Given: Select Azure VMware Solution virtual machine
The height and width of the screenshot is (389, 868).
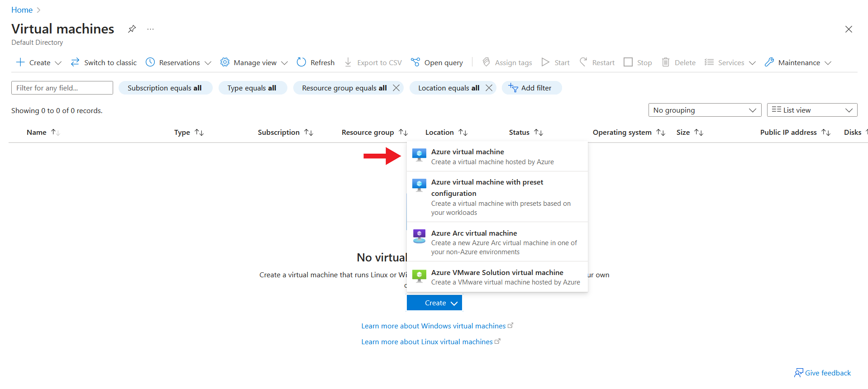Looking at the screenshot, I should [497, 277].
